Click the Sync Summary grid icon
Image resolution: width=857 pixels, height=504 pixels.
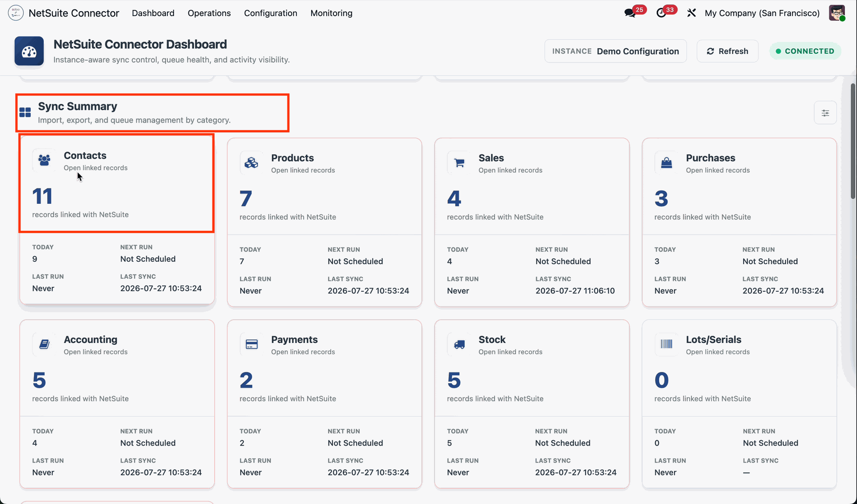25,112
